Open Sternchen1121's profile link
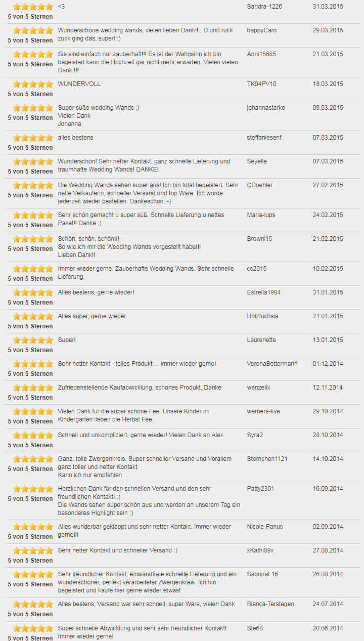Screen dimensions: 364x641 267,459
